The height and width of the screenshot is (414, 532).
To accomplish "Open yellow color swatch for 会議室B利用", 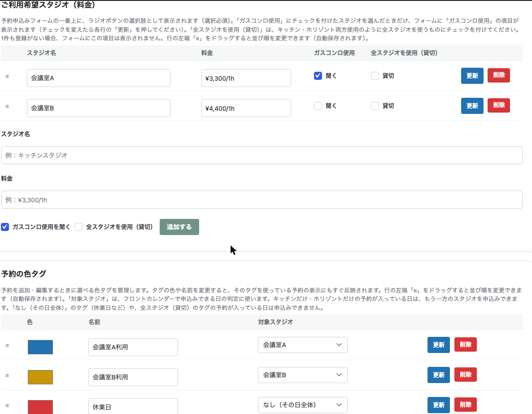I will (x=40, y=377).
